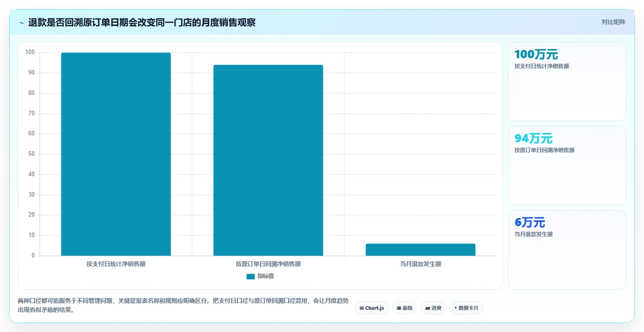Screen dimensions: 644x332
Task: Click the dashboard title 退款是否回溯原订单日期
Action: pos(142,22)
